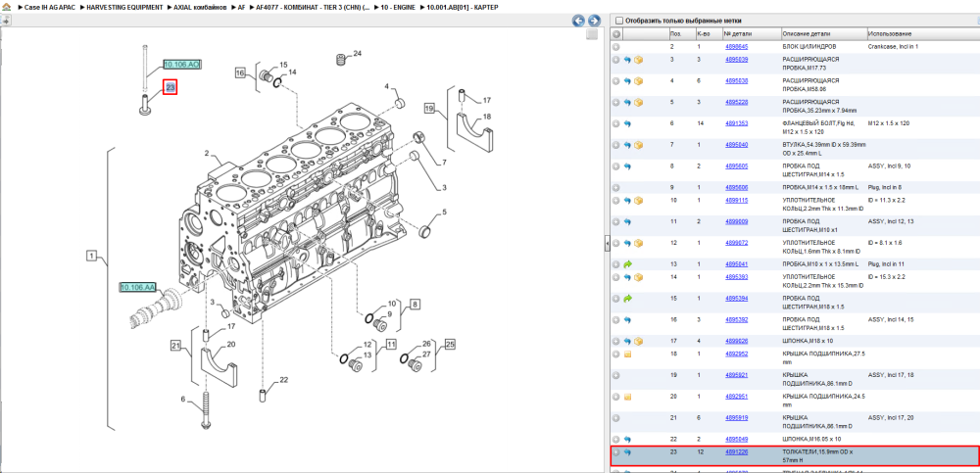Select 'ASSY, Incl 14, 15' usage text
The image size is (980, 473).
pyautogui.click(x=891, y=320)
